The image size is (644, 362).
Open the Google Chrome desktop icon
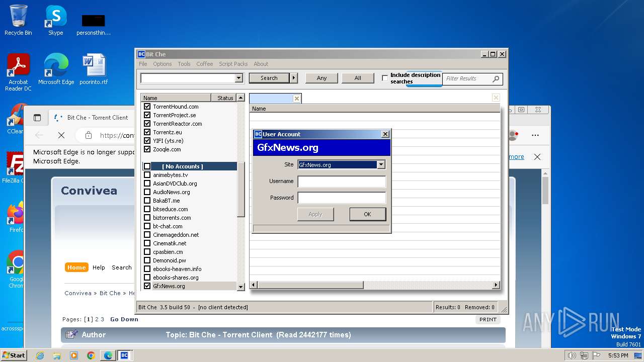(16, 269)
